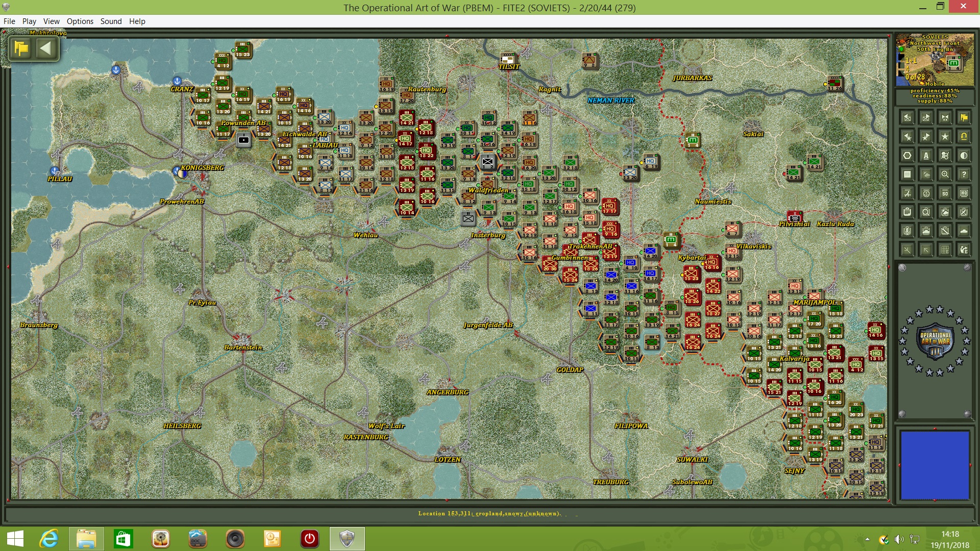Click the RASTENBURG label on the map

[x=366, y=437]
